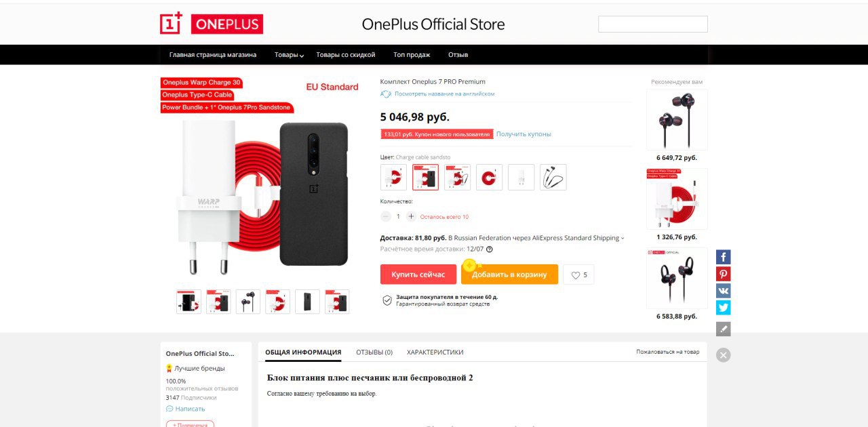The width and height of the screenshot is (868, 427).
Task: Click the delivery time question mark icon
Action: pos(490,249)
